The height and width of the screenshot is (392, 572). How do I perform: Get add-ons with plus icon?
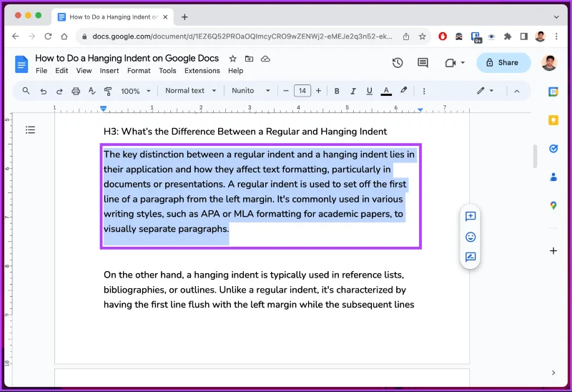(553, 251)
